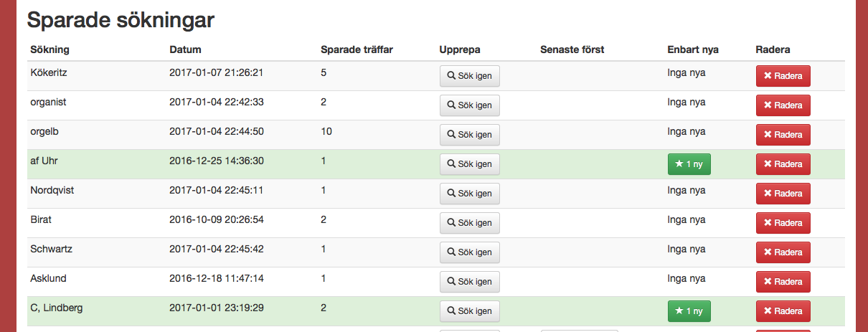The height and width of the screenshot is (332, 868).
Task: Show the 1 ny result for af Uhr
Action: click(689, 164)
